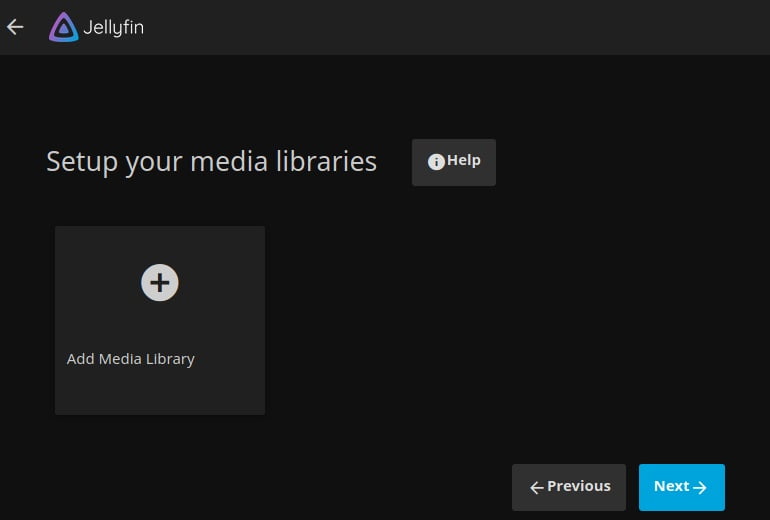Click the info icon inside Help
The height and width of the screenshot is (520, 770).
436,162
